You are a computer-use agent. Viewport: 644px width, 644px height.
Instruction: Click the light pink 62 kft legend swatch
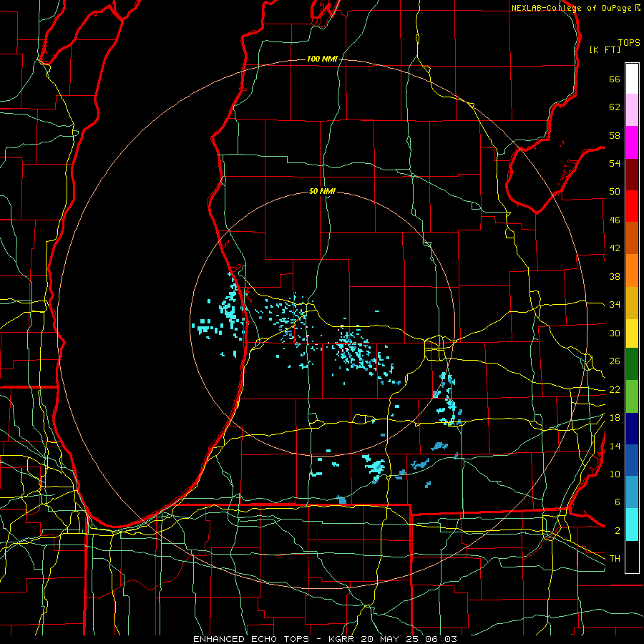pyautogui.click(x=632, y=110)
